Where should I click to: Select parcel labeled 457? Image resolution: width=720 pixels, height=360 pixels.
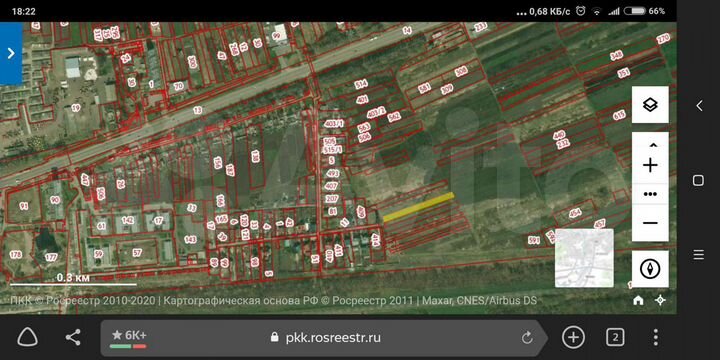[x=599, y=224]
